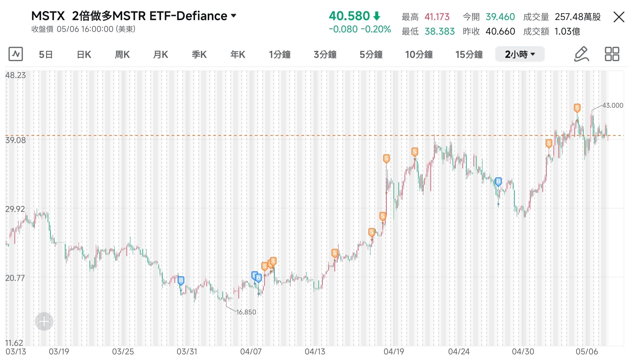Image resolution: width=633 pixels, height=364 pixels.
Task: Open the drawing pencil tool
Action: 581,54
